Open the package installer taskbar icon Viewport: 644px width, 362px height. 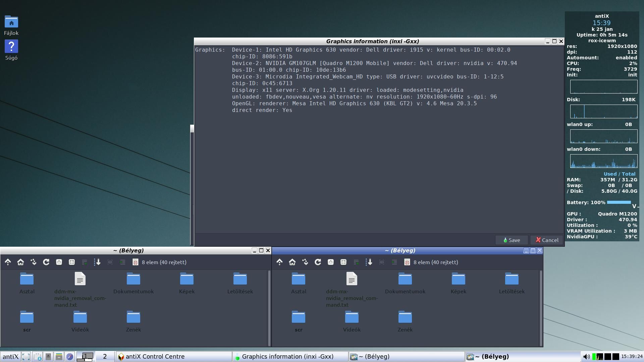click(x=38, y=357)
